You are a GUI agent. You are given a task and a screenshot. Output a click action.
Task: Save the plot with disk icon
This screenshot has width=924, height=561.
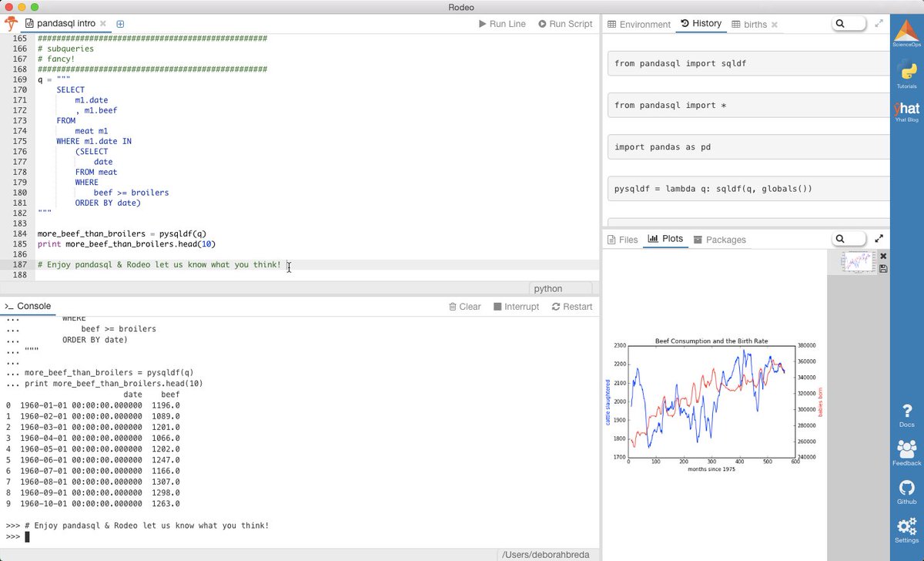(883, 268)
